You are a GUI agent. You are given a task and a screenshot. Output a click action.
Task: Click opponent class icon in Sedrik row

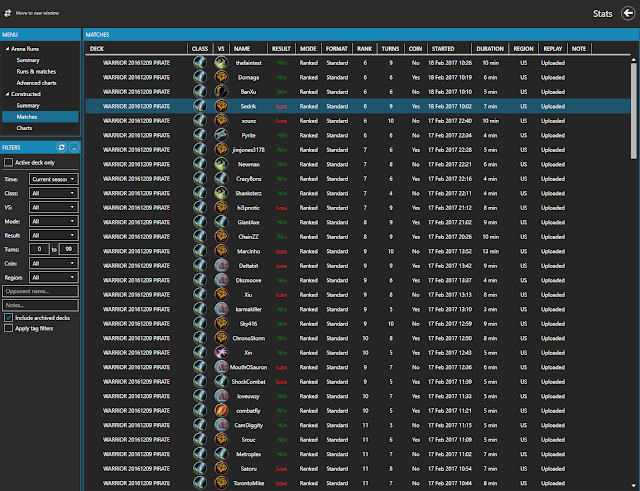[221, 106]
